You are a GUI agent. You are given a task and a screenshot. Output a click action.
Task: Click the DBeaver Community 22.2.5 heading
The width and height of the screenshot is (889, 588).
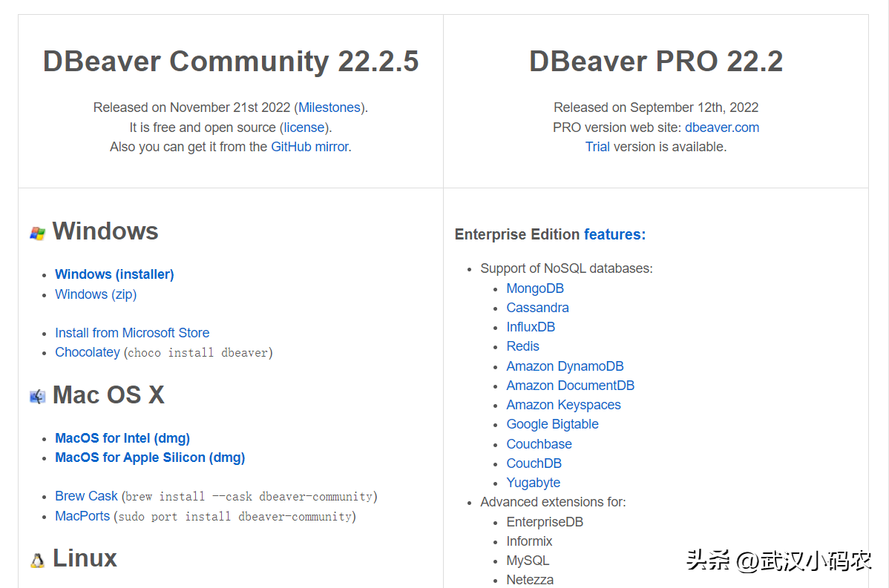point(231,62)
